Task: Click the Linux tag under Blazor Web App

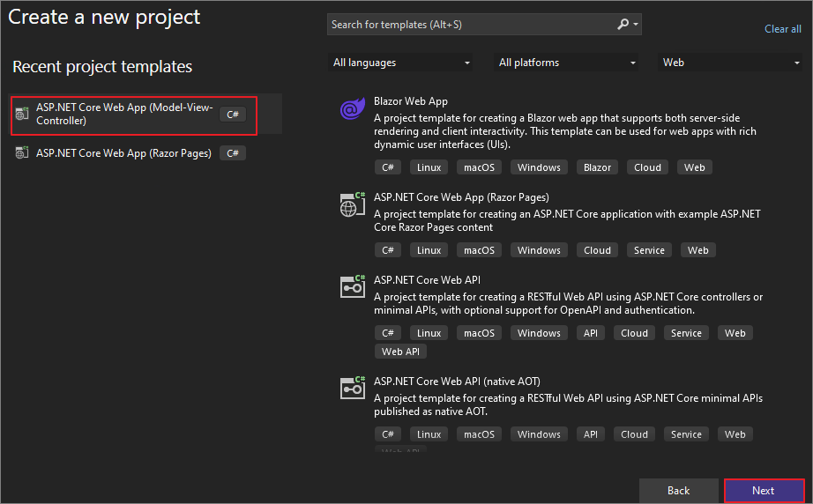Action: coord(429,167)
